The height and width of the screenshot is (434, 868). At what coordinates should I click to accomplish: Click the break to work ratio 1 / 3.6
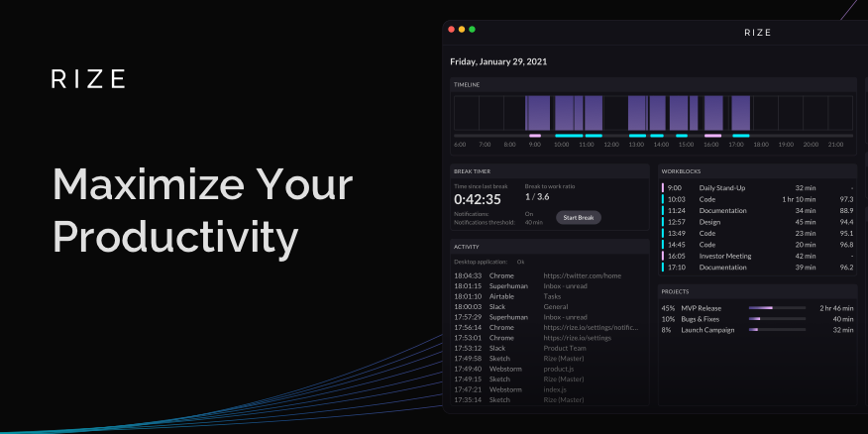click(x=537, y=197)
